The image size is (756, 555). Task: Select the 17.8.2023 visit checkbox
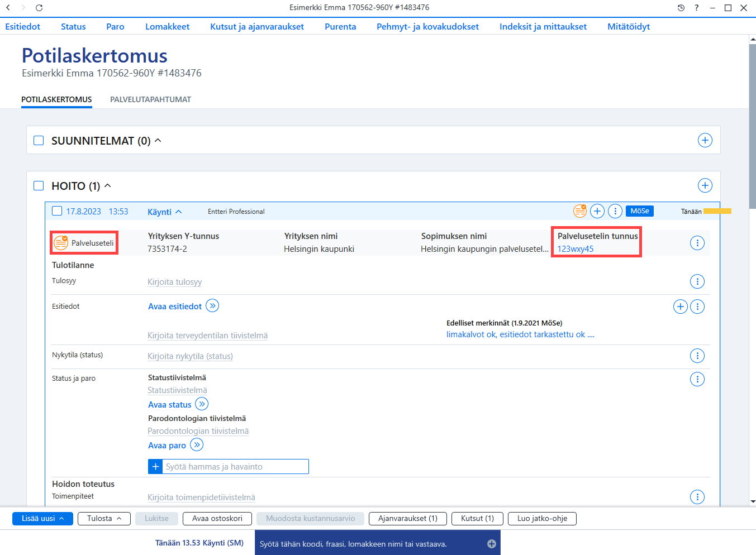pyautogui.click(x=57, y=211)
